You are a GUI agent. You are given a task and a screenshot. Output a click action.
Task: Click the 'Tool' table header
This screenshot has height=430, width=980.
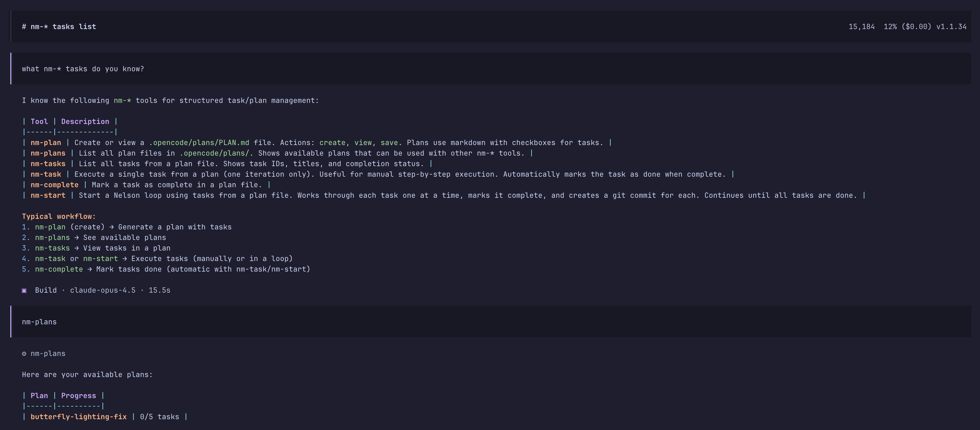[39, 121]
